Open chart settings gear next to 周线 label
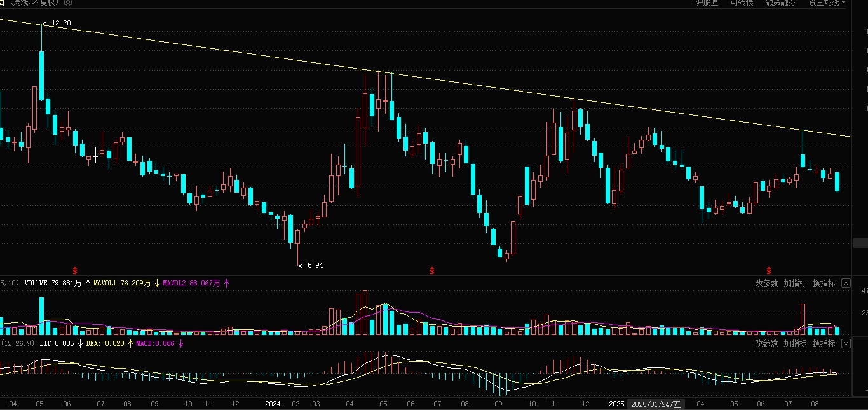The height and width of the screenshot is (410, 868). [69, 3]
